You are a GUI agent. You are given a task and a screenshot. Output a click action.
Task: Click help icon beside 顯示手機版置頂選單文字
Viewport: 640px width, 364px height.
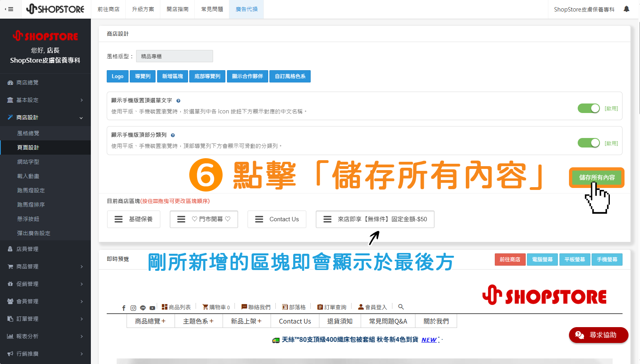click(x=178, y=101)
